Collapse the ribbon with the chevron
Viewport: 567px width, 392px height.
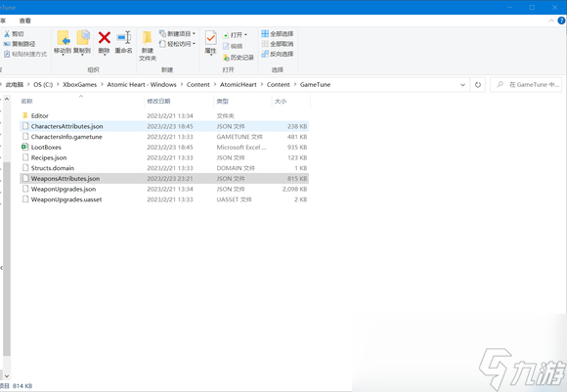click(551, 21)
